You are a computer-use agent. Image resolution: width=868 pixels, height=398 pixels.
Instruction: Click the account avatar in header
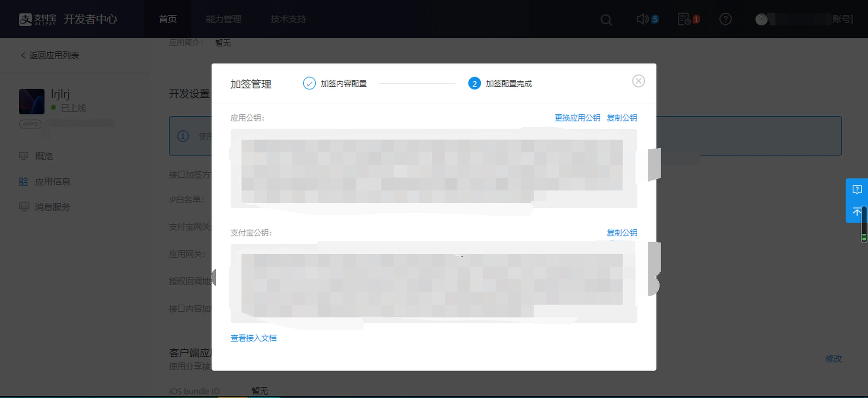click(x=761, y=19)
